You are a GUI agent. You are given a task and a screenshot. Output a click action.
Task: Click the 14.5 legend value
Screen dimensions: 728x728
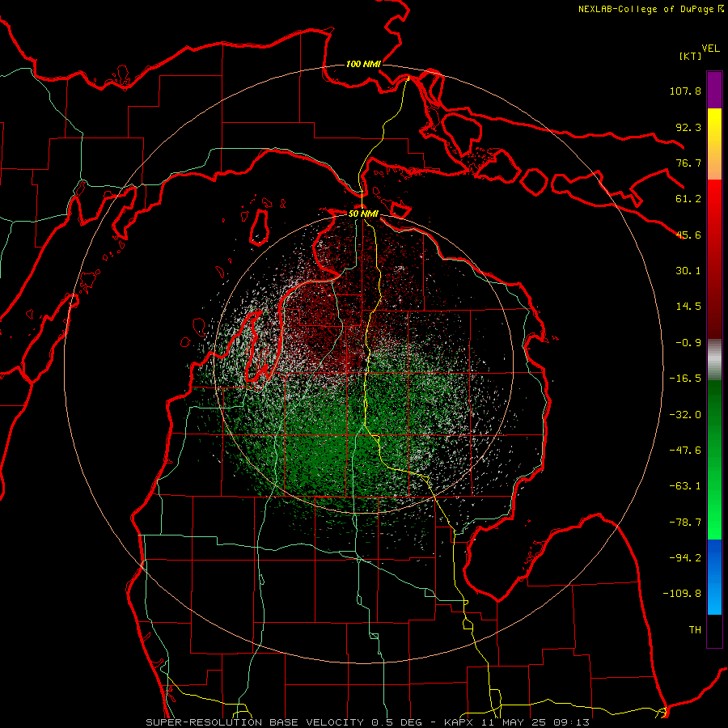click(688, 307)
